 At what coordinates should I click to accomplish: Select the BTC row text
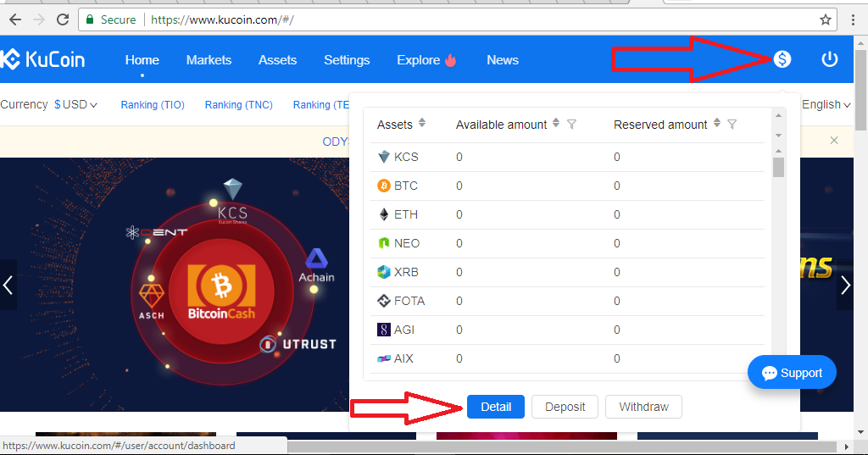coord(406,186)
